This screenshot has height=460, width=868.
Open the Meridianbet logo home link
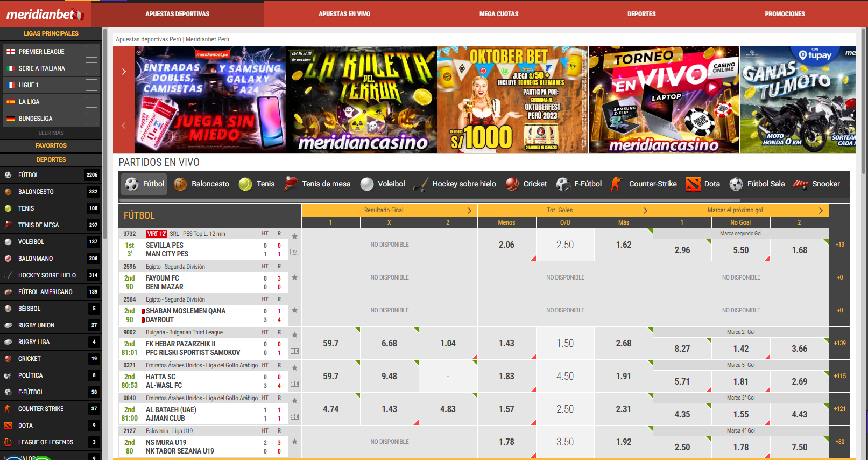pyautogui.click(x=45, y=15)
